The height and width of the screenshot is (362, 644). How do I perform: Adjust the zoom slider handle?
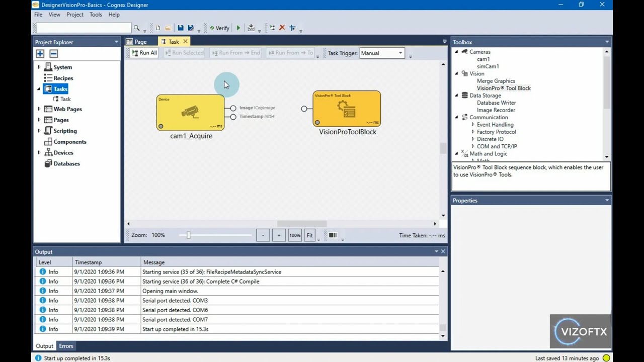[189, 235]
